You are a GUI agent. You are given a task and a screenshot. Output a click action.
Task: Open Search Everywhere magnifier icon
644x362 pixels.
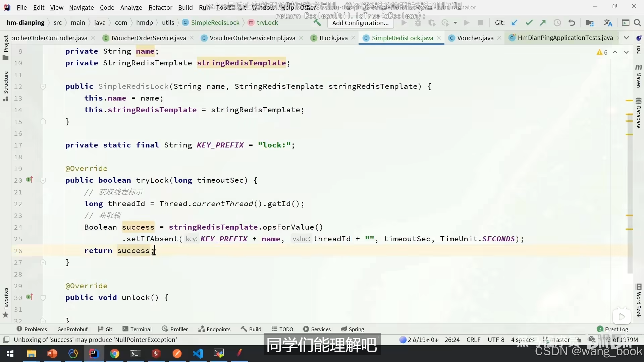637,23
